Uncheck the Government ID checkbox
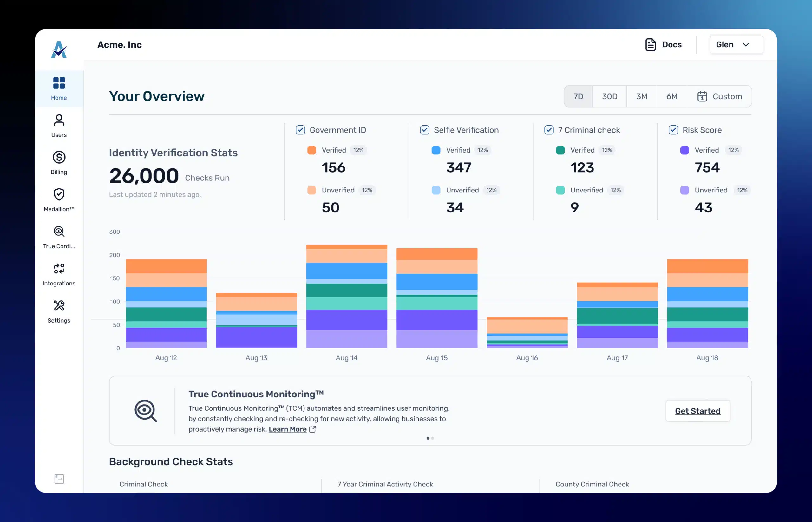The image size is (812, 522). pyautogui.click(x=300, y=130)
